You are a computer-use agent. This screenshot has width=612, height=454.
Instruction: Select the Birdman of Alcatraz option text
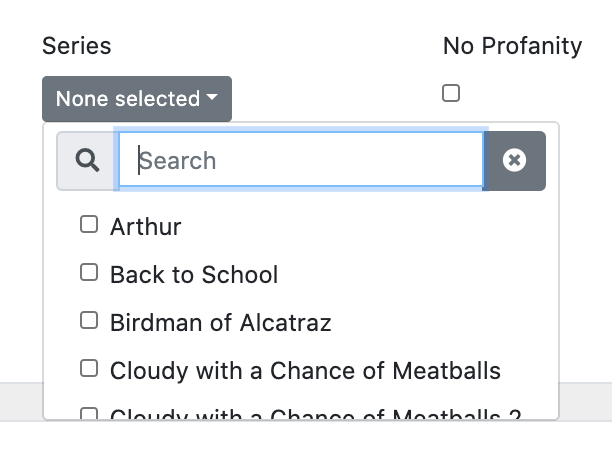point(220,323)
